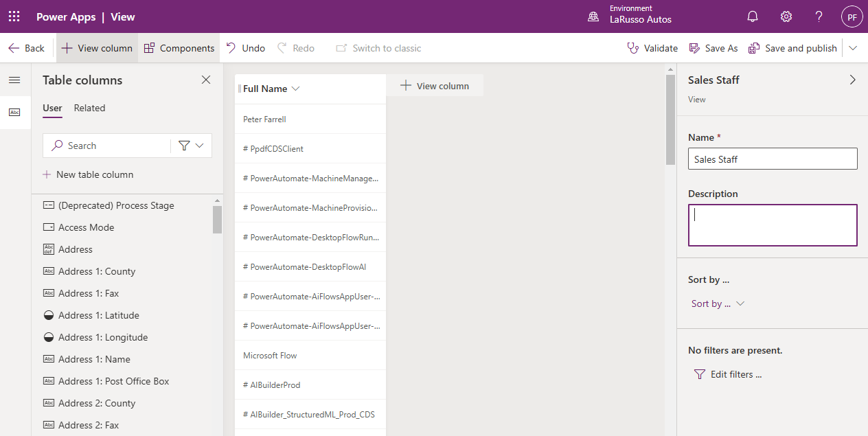Click the Edit filters link
868x436 pixels.
click(x=735, y=374)
